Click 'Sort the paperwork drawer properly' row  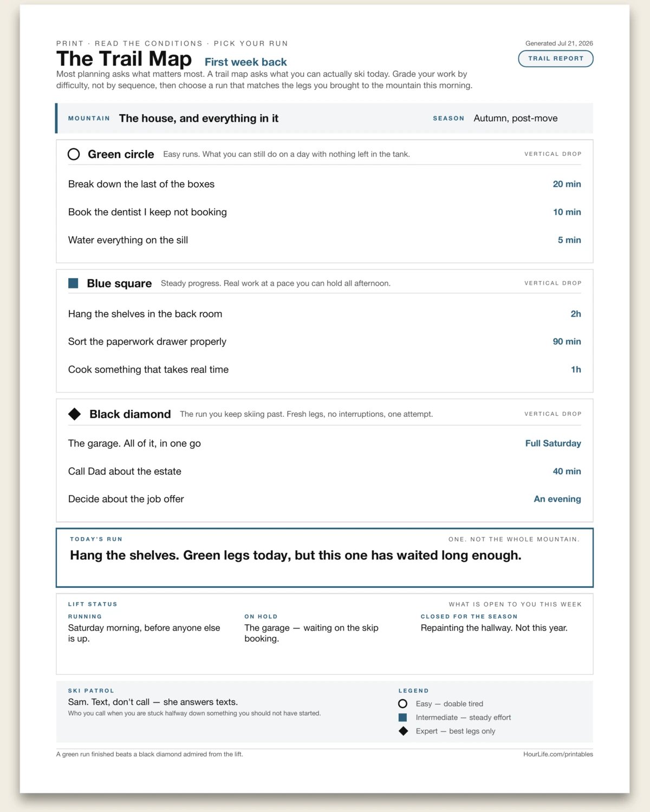(x=324, y=342)
